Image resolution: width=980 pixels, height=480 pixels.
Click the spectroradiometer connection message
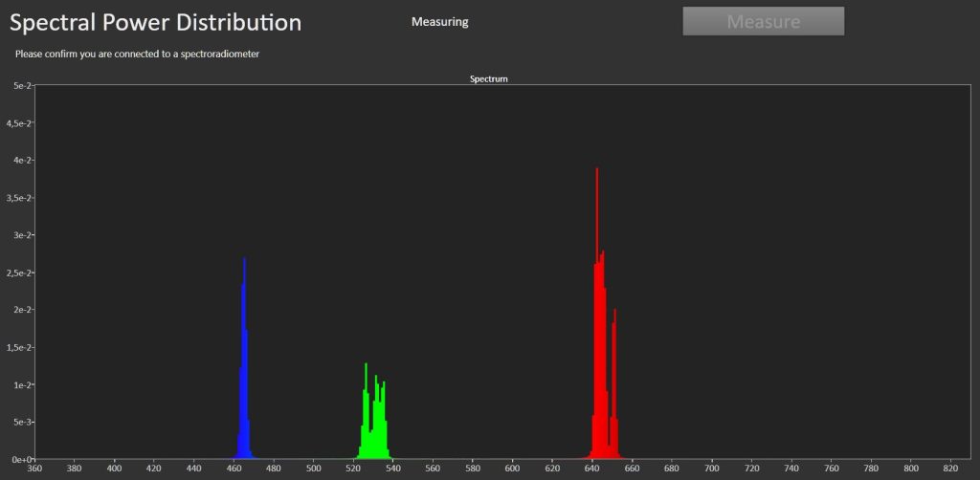pyautogui.click(x=138, y=55)
